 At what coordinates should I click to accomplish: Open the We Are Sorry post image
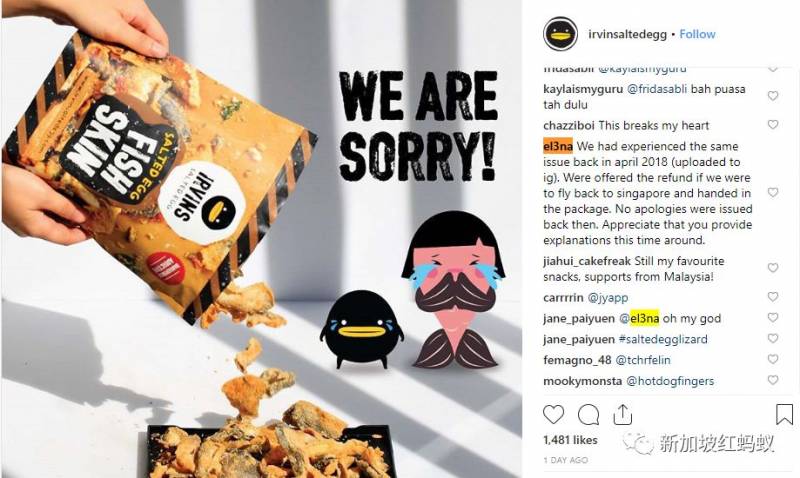261,239
